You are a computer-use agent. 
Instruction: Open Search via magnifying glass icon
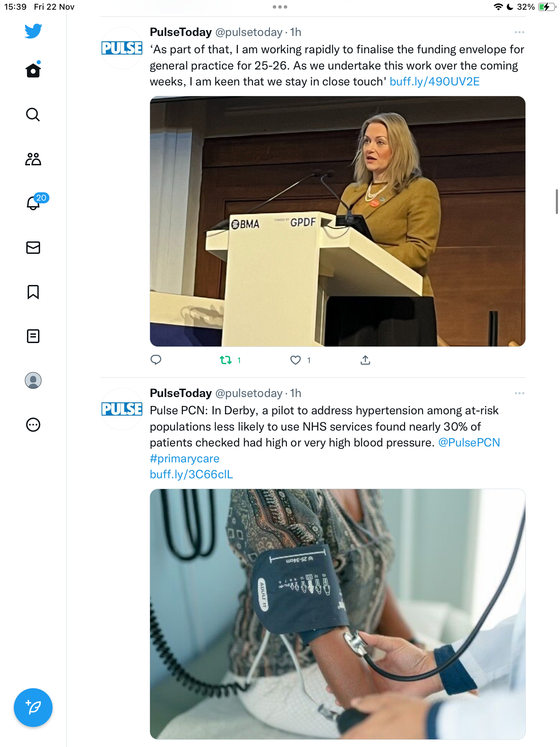[33, 114]
